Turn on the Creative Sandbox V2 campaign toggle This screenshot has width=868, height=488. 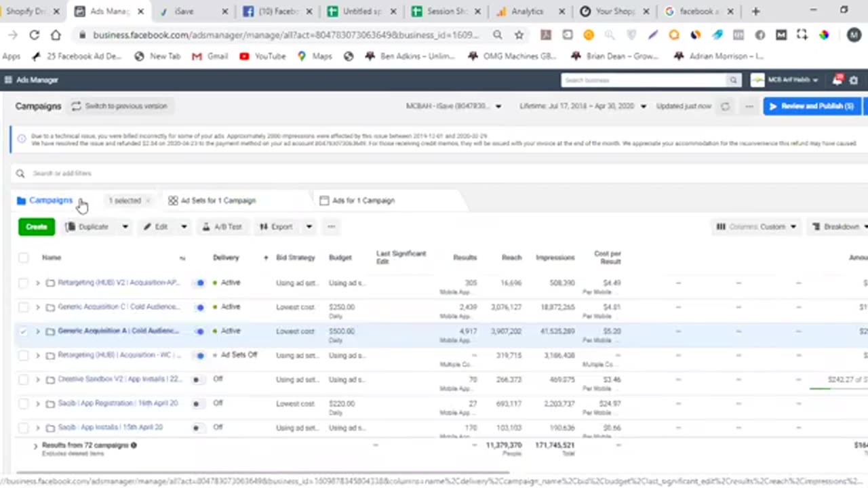pos(197,380)
